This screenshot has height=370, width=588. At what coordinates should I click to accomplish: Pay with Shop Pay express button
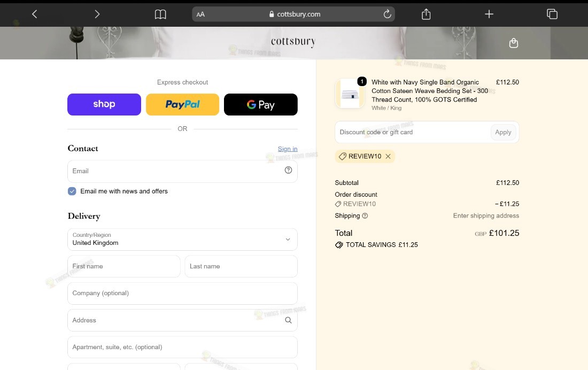[104, 104]
